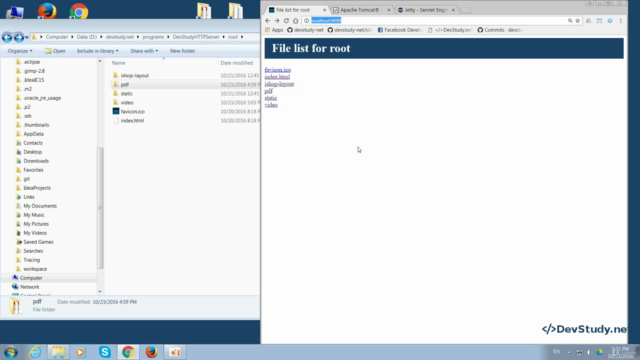Select Computer in the navigation tree
The height and width of the screenshot is (360, 640).
click(x=31, y=278)
